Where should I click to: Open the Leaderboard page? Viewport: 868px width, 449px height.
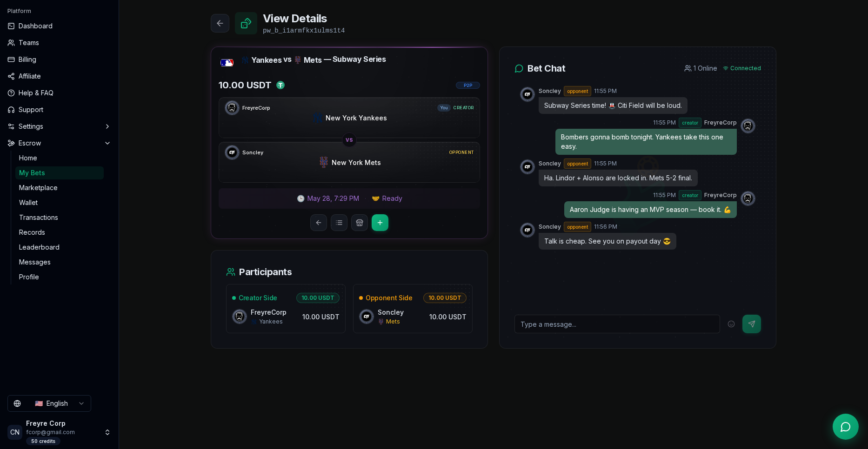click(x=60, y=247)
